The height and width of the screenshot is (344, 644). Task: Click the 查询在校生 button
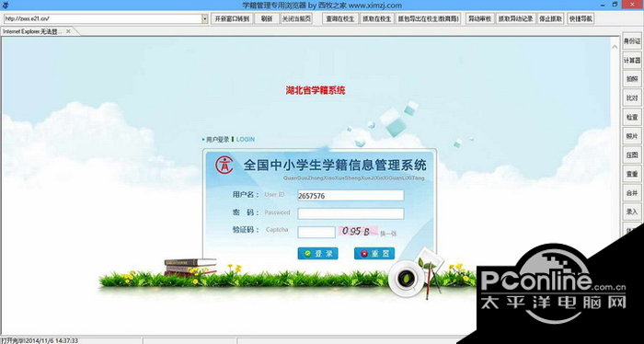click(340, 19)
